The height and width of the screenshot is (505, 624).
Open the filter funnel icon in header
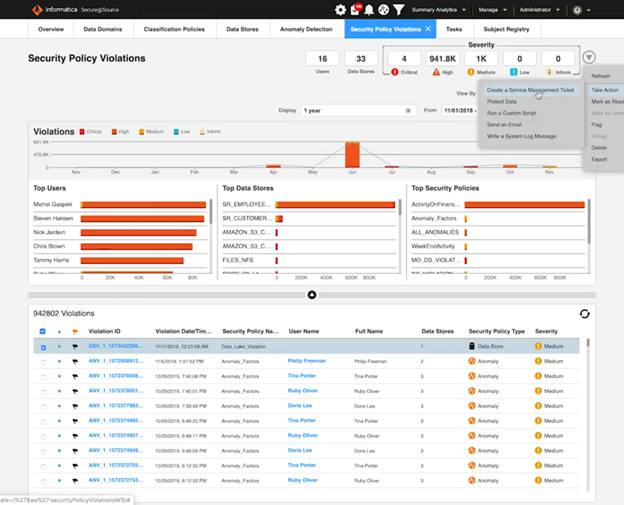point(398,10)
